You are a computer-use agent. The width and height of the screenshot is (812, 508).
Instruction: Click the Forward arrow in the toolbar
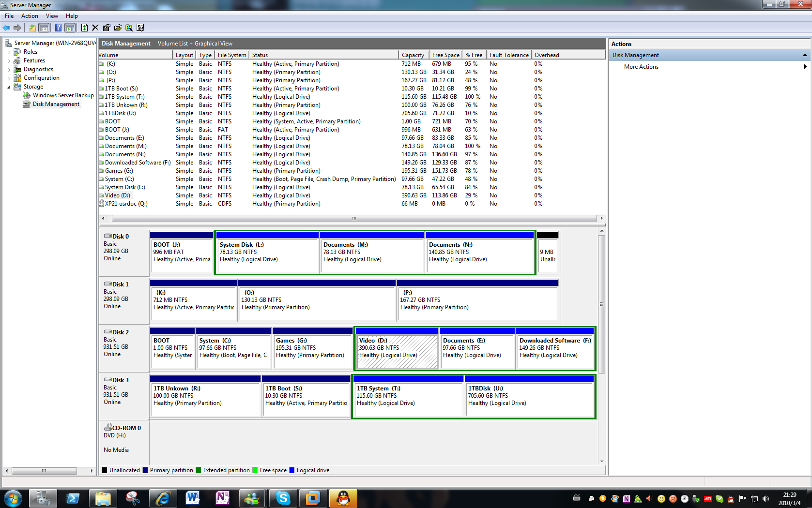[17, 28]
